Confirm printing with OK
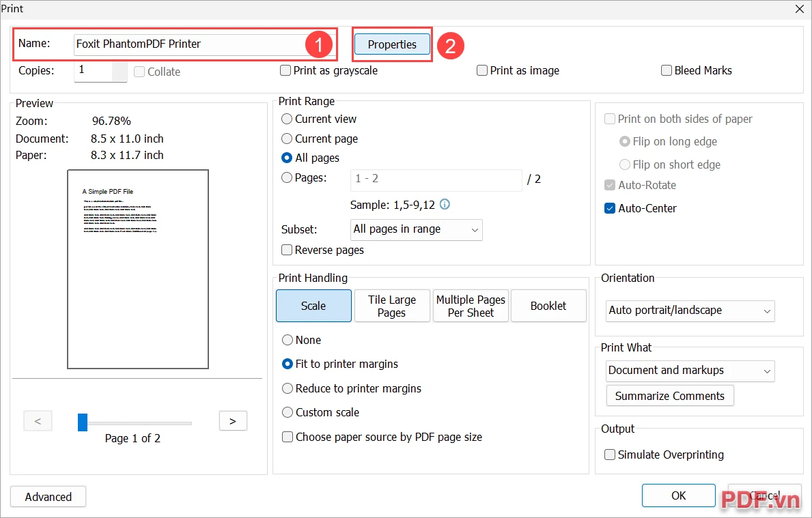This screenshot has height=518, width=812. click(x=678, y=495)
